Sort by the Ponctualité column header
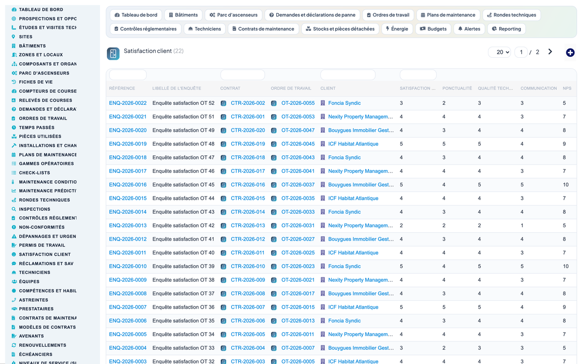Screen dimensions: 588x364 click(457, 89)
